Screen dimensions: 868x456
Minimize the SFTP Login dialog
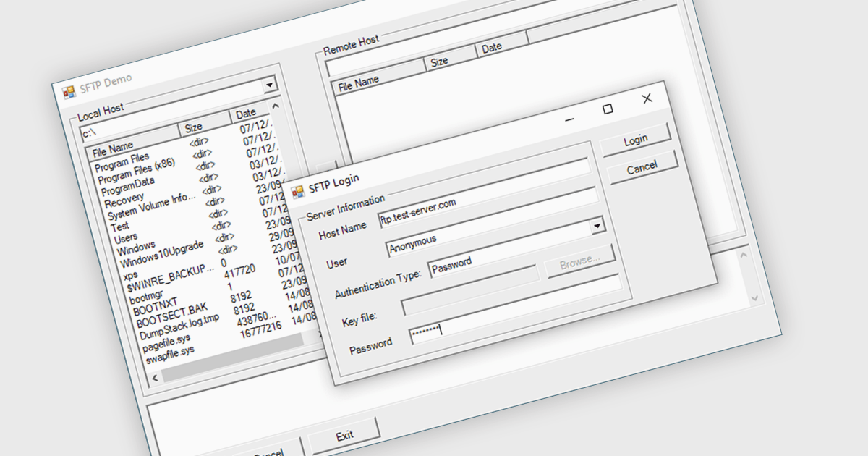click(570, 120)
